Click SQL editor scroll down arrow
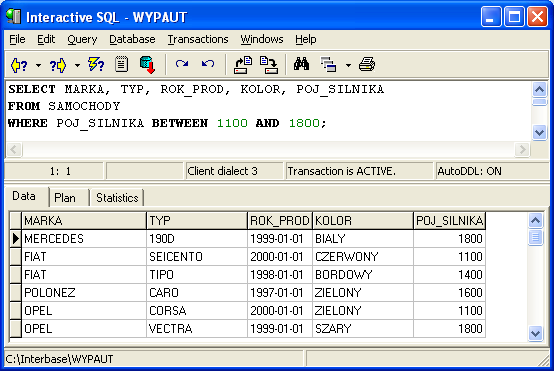This screenshot has height=371, width=554. click(x=539, y=133)
